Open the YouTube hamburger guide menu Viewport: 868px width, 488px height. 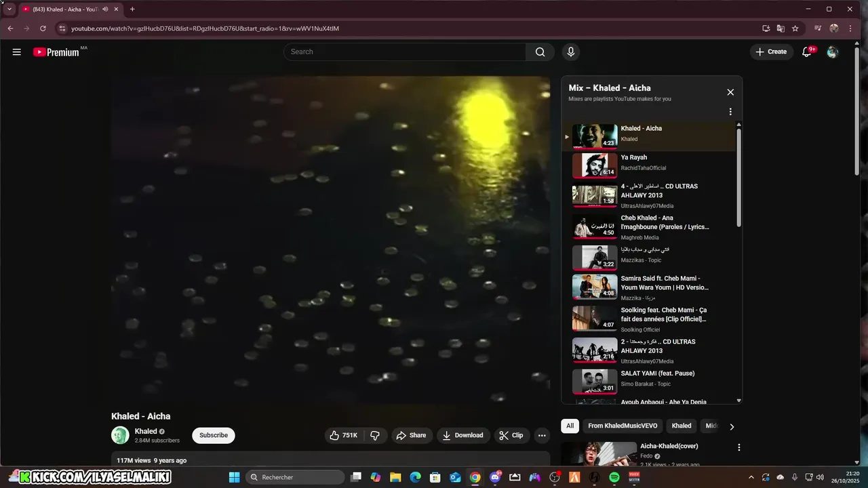point(16,52)
